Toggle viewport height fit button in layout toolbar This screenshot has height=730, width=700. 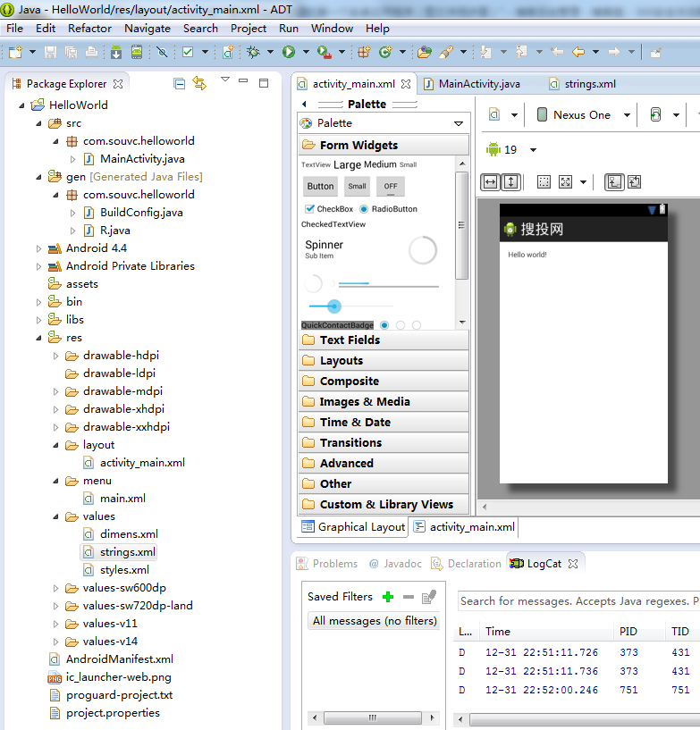[510, 181]
